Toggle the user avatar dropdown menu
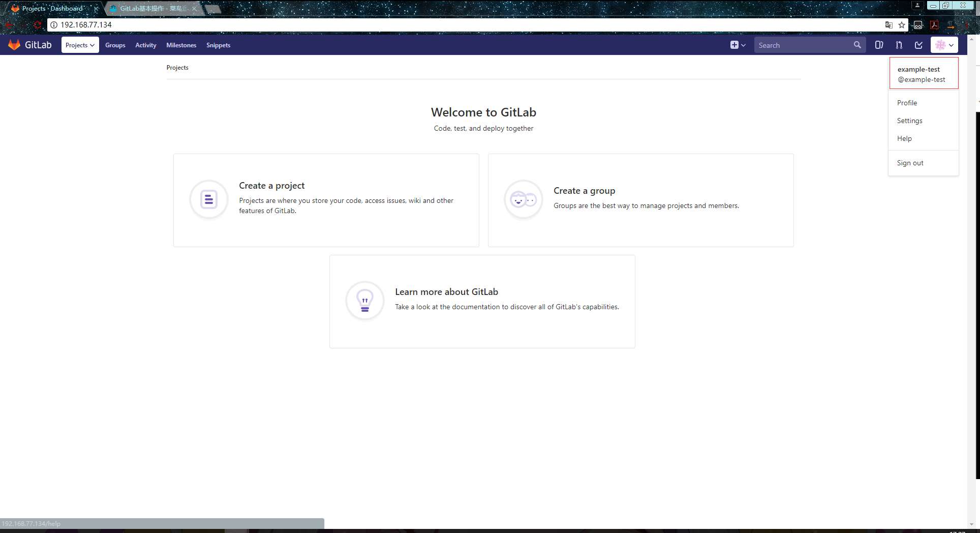Viewport: 980px width, 533px height. tap(944, 45)
